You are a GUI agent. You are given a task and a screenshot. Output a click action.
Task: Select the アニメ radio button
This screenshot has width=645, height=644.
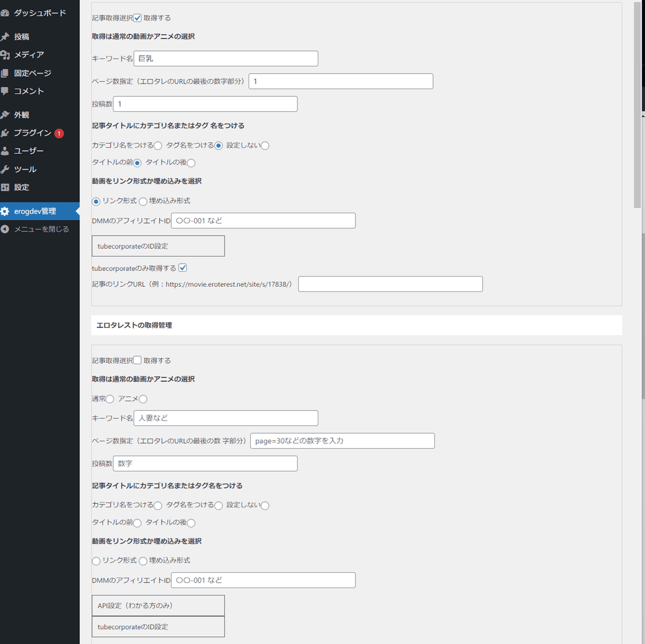pyautogui.click(x=143, y=398)
